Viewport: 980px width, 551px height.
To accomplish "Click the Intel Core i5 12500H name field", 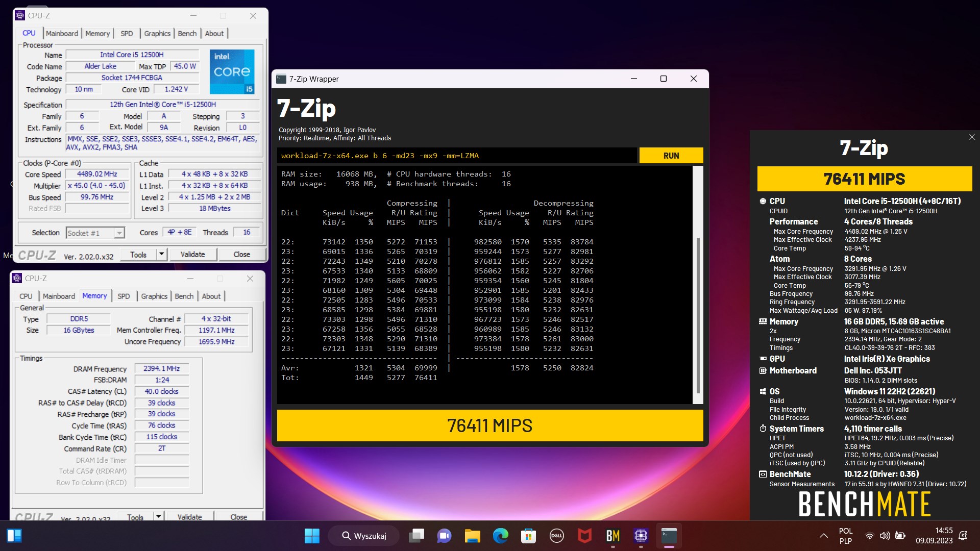I will pyautogui.click(x=132, y=55).
